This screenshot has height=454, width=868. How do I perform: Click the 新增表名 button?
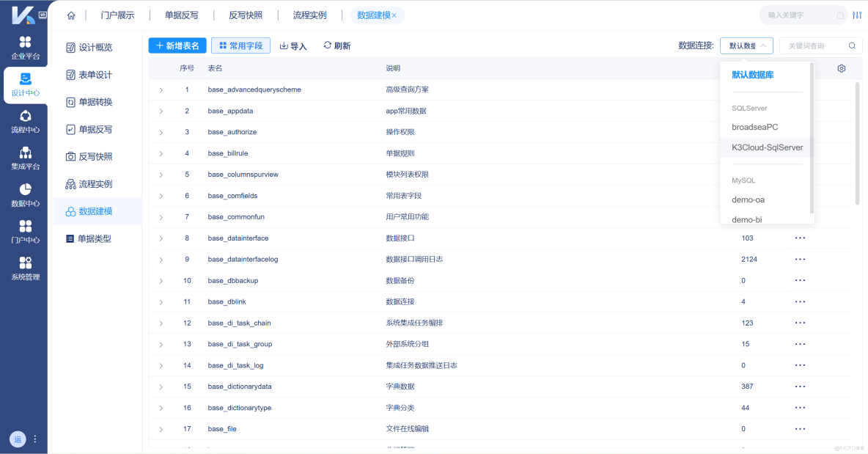pyautogui.click(x=176, y=45)
